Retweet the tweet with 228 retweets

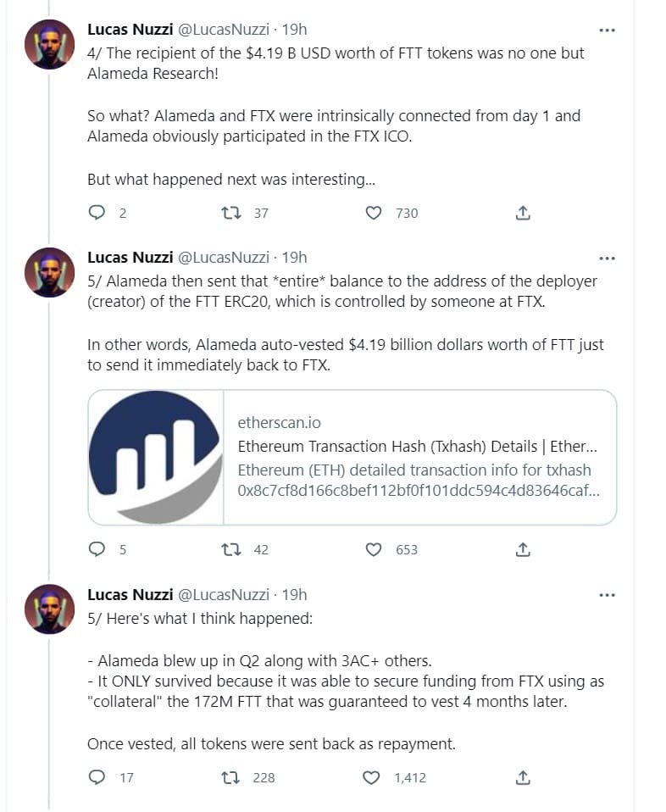[x=229, y=777]
